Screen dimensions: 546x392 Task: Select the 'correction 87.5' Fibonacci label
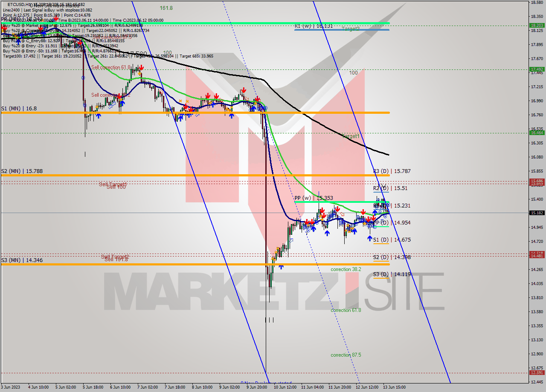pos(346,355)
